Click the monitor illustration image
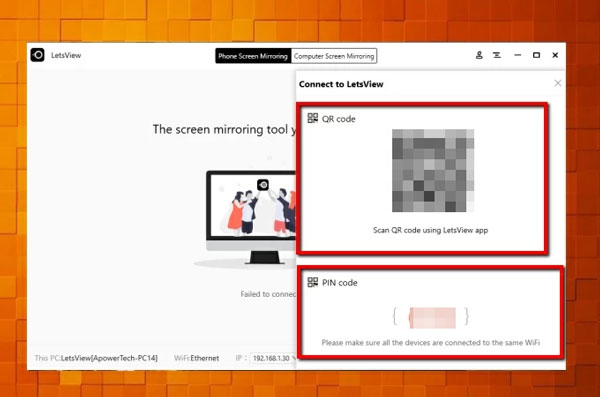The height and width of the screenshot is (397, 600). point(251,217)
